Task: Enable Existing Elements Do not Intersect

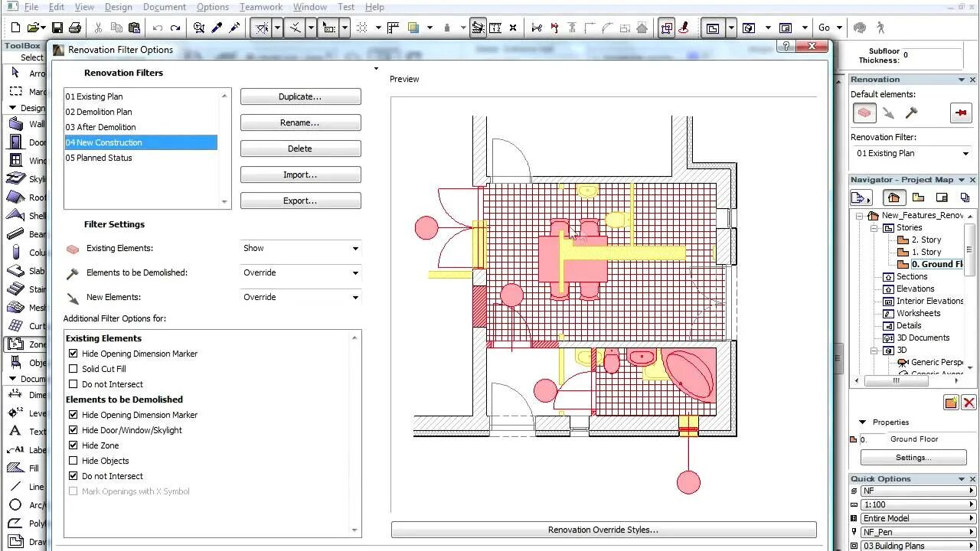Action: pyautogui.click(x=73, y=384)
